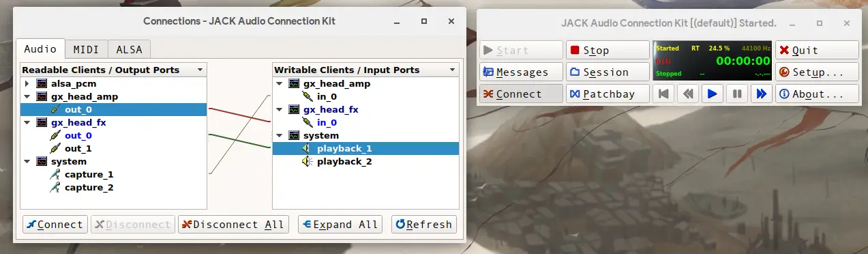Switch to the MIDI tab
The width and height of the screenshot is (868, 254).
click(x=86, y=49)
